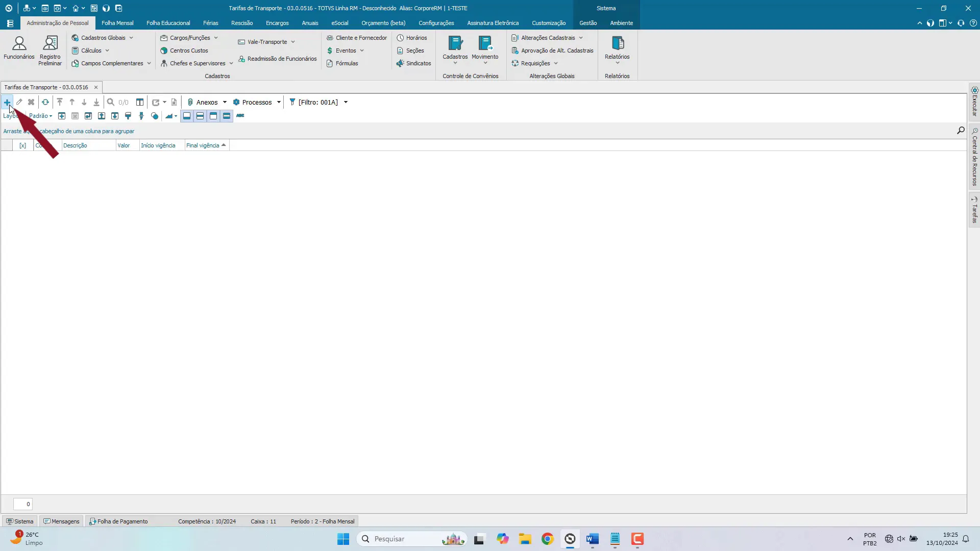Open the Processos dropdown arrow
This screenshot has height=551, width=980.
279,102
